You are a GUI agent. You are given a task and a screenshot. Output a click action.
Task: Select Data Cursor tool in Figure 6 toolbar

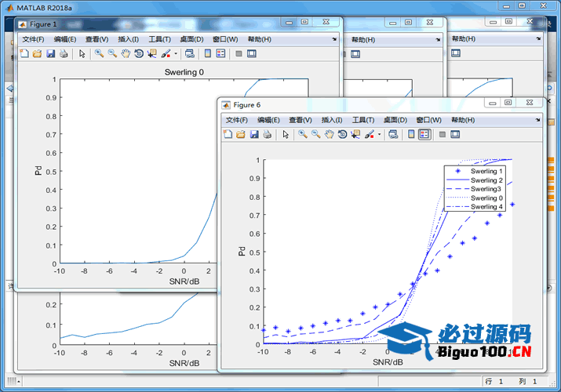point(355,134)
